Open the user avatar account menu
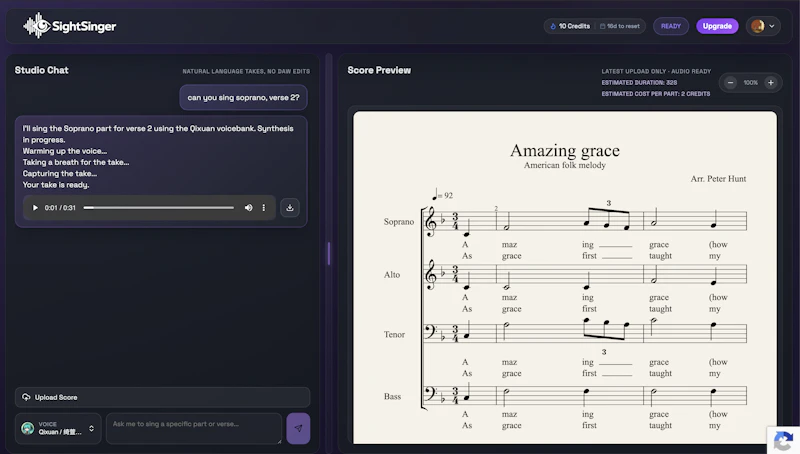This screenshot has height=454, width=800. tap(763, 26)
